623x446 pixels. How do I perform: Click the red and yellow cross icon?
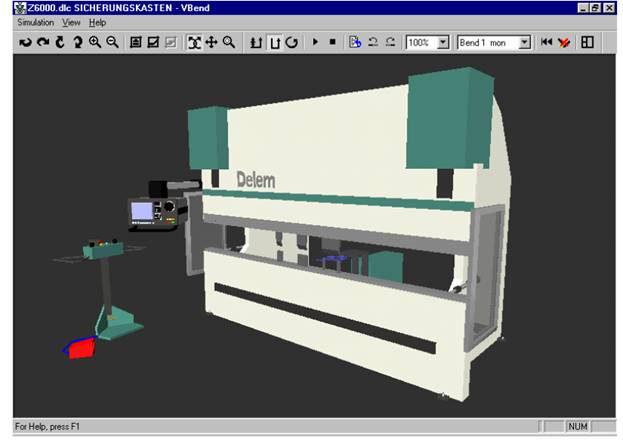click(x=564, y=42)
